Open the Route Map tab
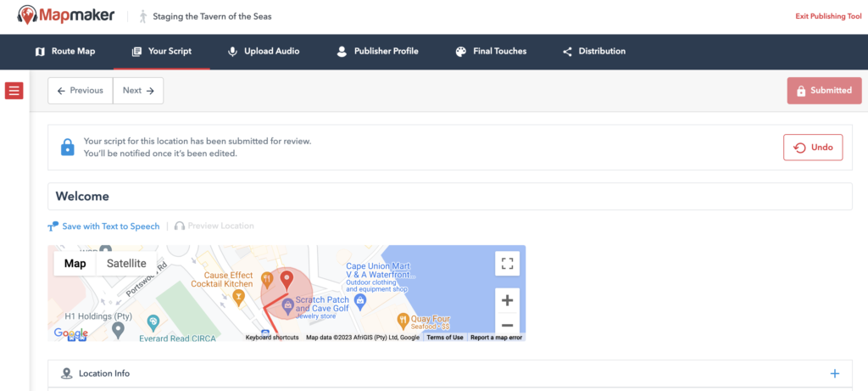Screen dimensions: 868x391 (65, 52)
